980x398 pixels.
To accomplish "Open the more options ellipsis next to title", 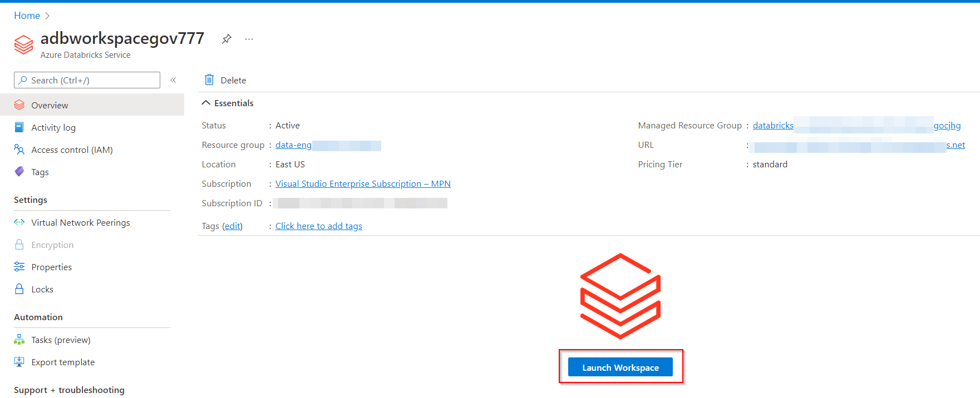I will [249, 39].
